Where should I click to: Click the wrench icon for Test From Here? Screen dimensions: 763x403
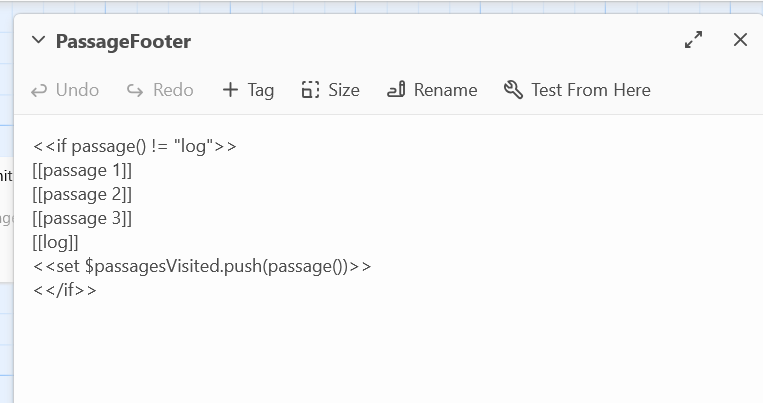[x=513, y=90]
